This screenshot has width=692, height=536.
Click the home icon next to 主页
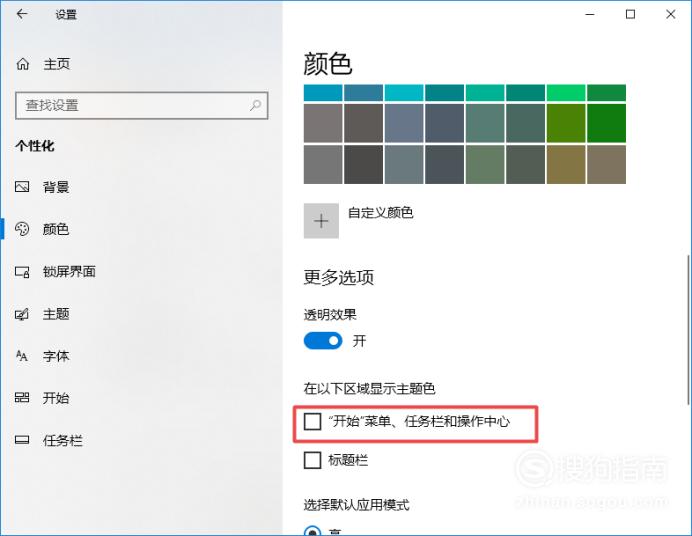[23, 64]
